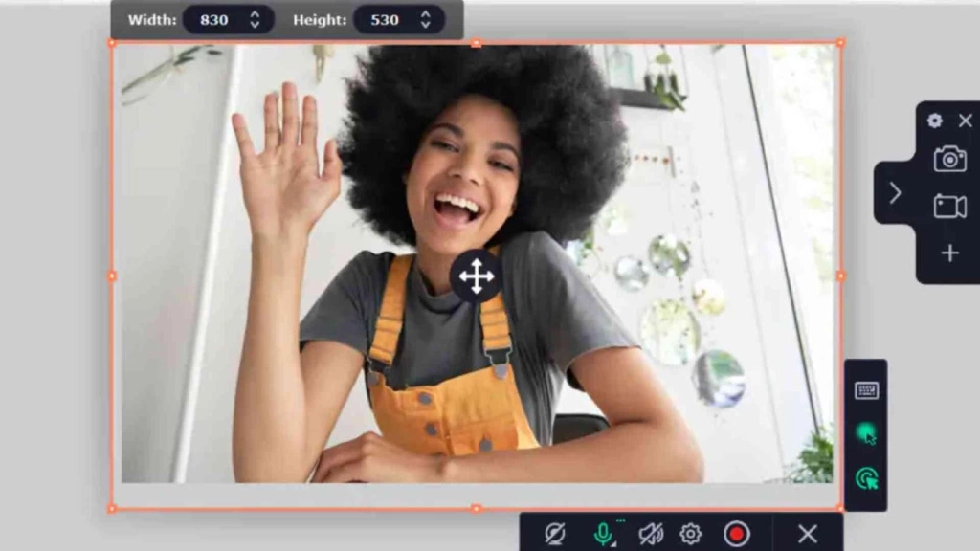980x551 pixels.
Task: Click the Width value field
Action: (x=215, y=20)
